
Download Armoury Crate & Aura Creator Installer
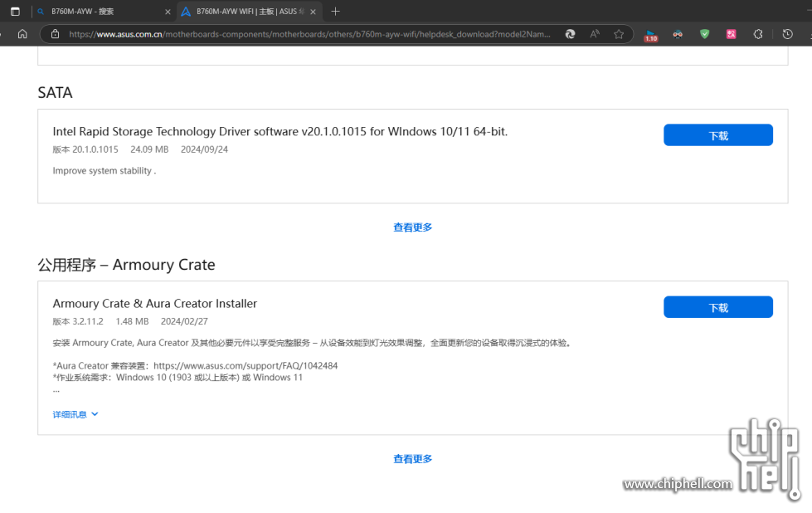click(x=718, y=307)
